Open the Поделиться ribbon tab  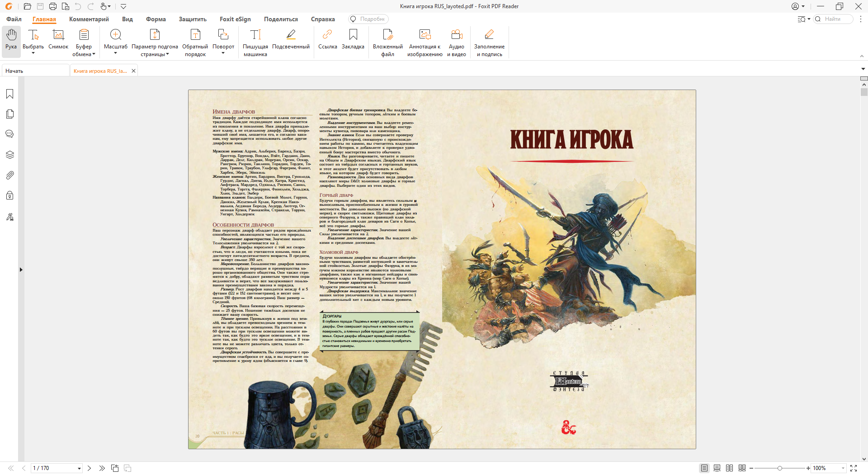point(281,19)
